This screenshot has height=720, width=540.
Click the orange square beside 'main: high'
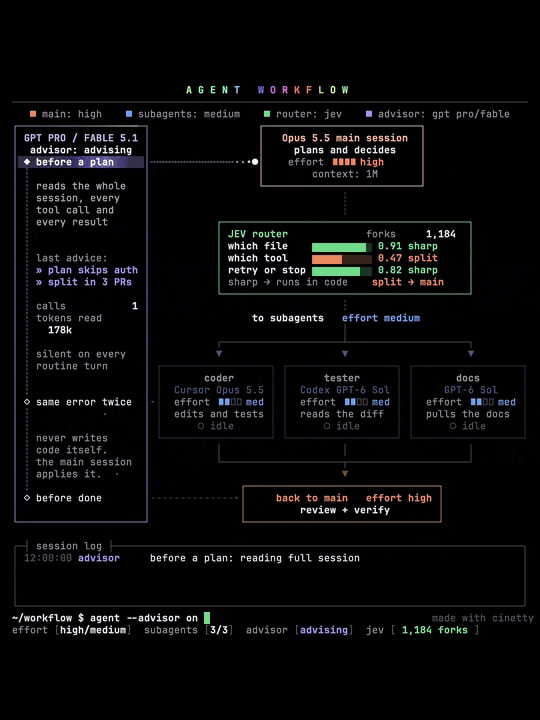tap(33, 114)
